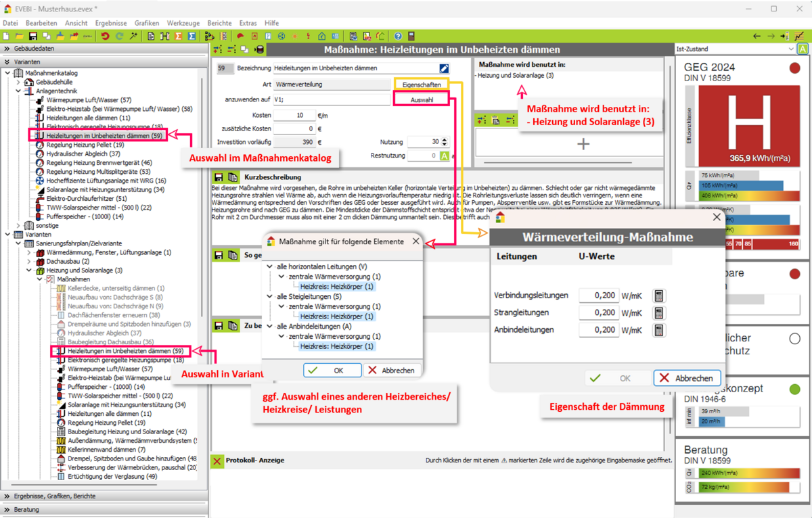The image size is (812, 518).
Task: Click the red lightning bolt toolbar icon
Action: click(x=309, y=36)
